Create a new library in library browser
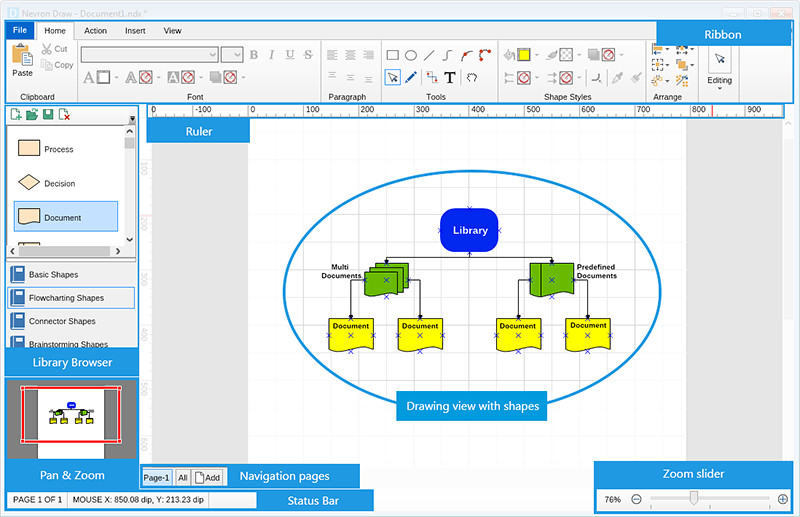This screenshot has width=800, height=517. [x=16, y=115]
